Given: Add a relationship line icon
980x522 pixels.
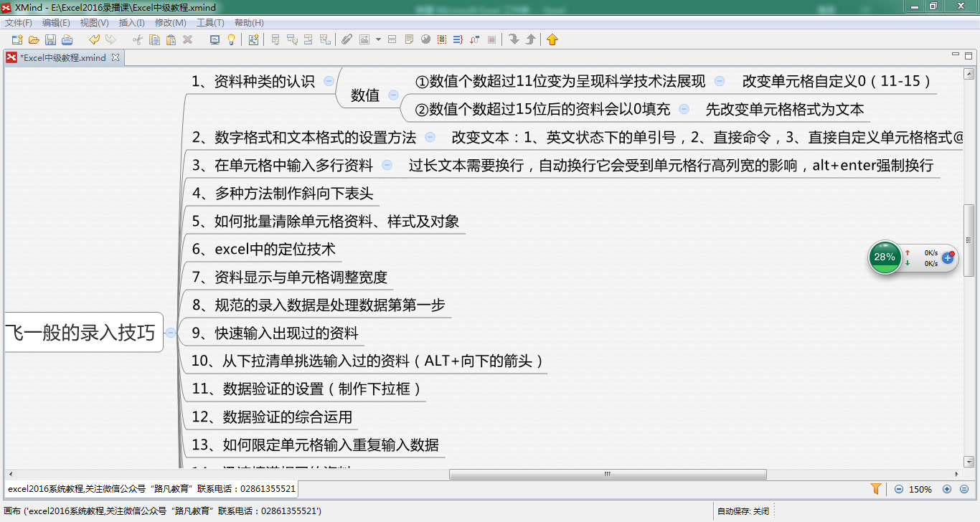Looking at the screenshot, I should click(x=475, y=39).
